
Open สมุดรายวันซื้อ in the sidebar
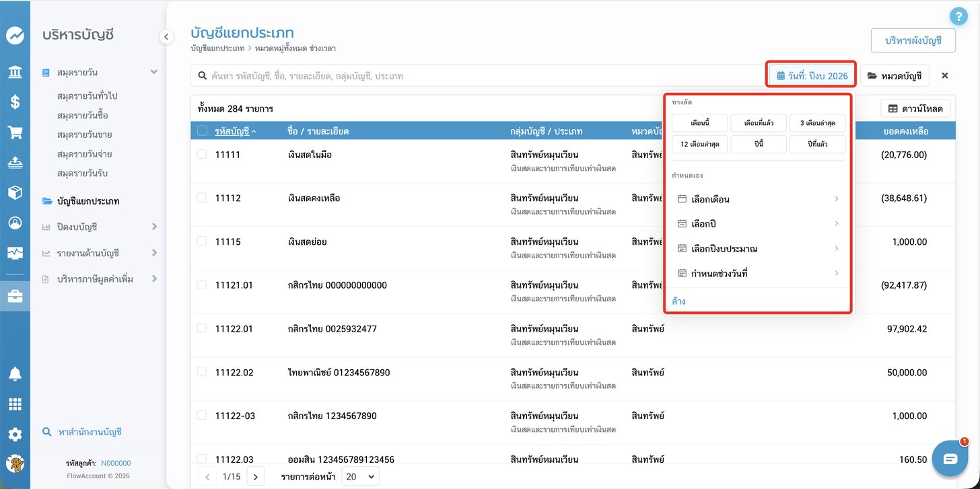coord(83,116)
